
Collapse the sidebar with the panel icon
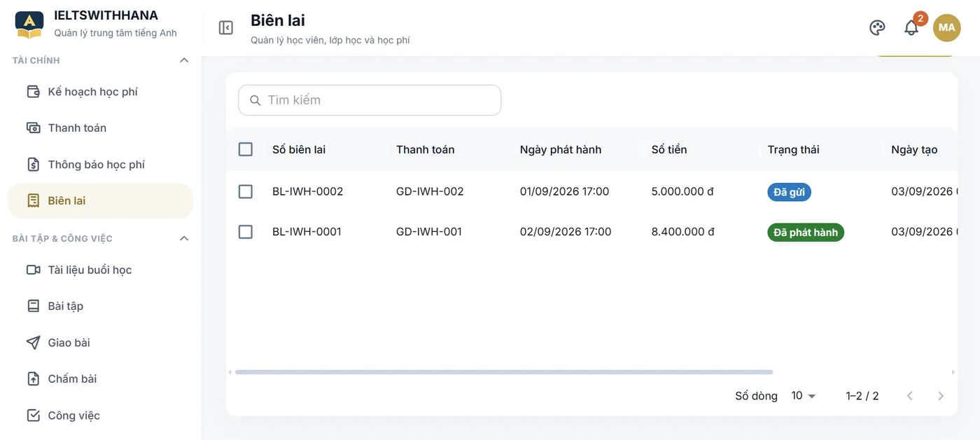point(225,27)
